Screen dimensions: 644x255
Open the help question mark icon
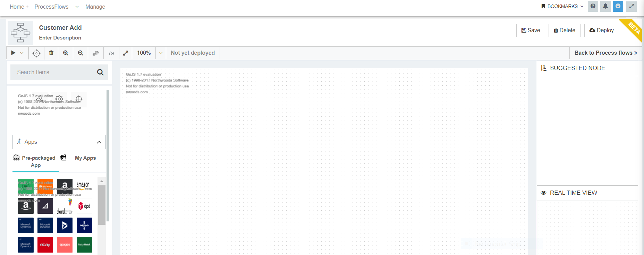point(593,6)
